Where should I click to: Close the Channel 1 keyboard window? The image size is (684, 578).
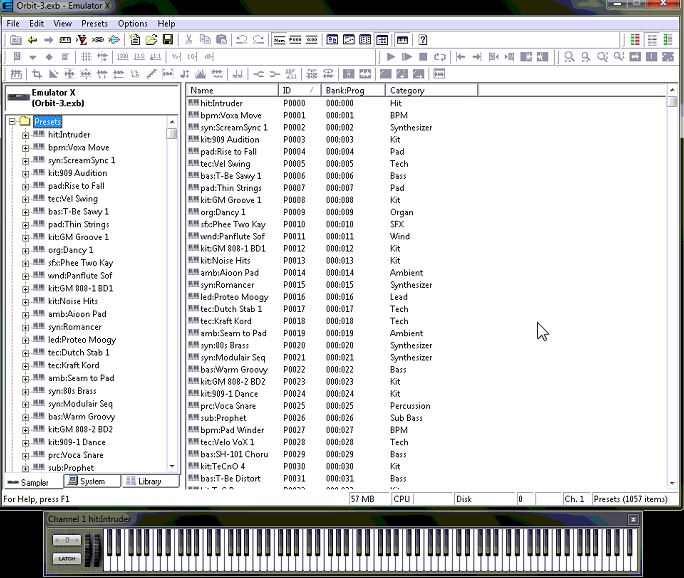pos(633,519)
